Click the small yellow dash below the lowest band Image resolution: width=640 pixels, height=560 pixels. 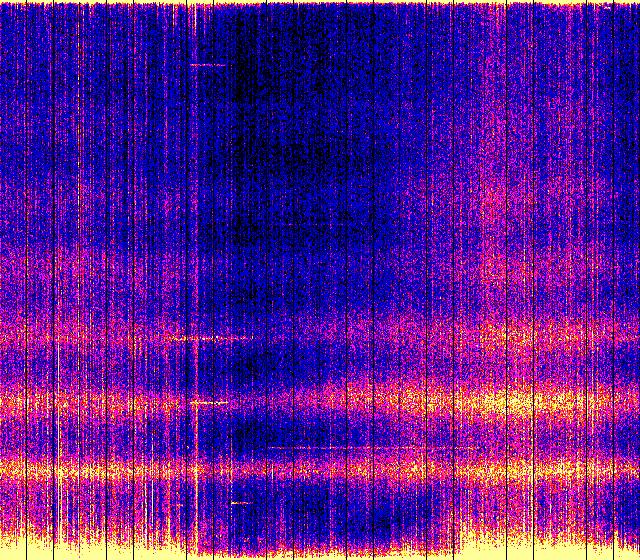(x=241, y=502)
